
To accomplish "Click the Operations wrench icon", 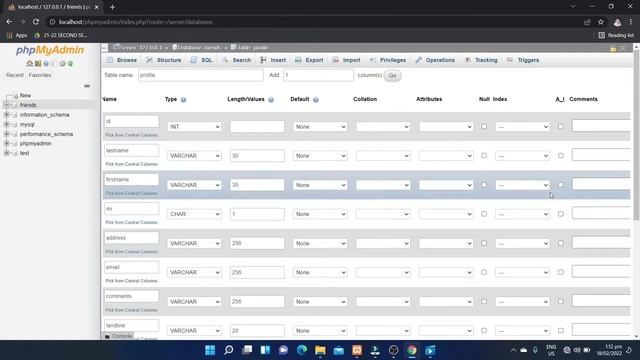I will tap(418, 60).
